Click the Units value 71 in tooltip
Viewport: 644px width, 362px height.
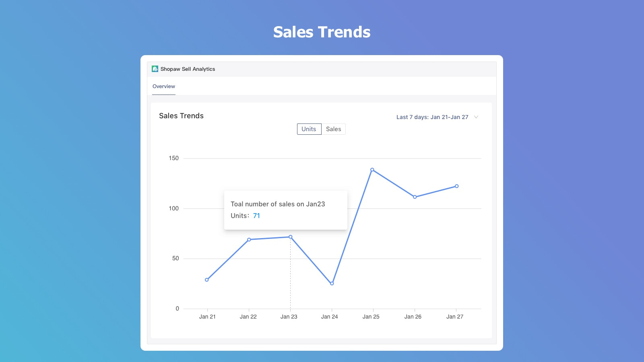coord(256,216)
